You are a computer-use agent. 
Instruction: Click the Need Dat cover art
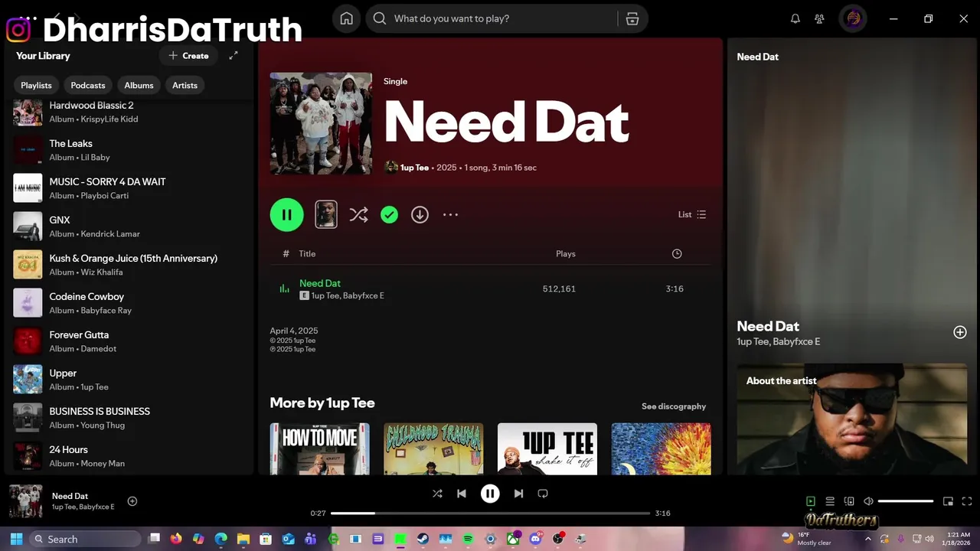pos(321,124)
